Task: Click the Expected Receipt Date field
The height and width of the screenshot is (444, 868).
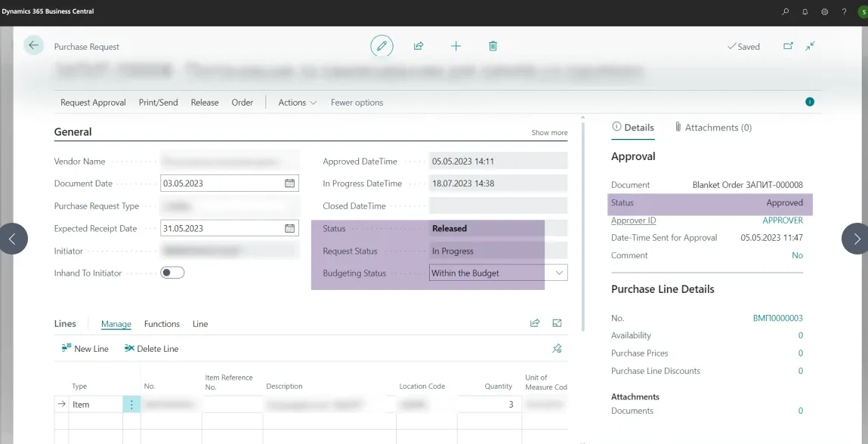Action: pos(221,228)
